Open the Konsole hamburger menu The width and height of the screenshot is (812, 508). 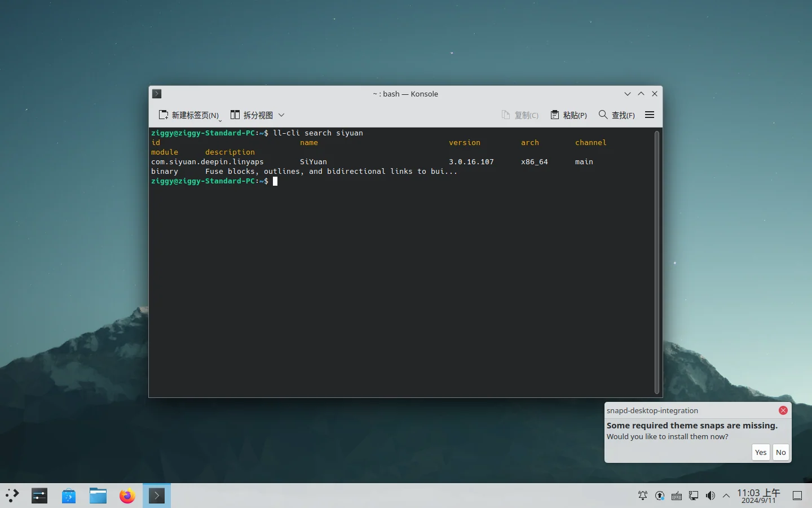click(x=650, y=115)
